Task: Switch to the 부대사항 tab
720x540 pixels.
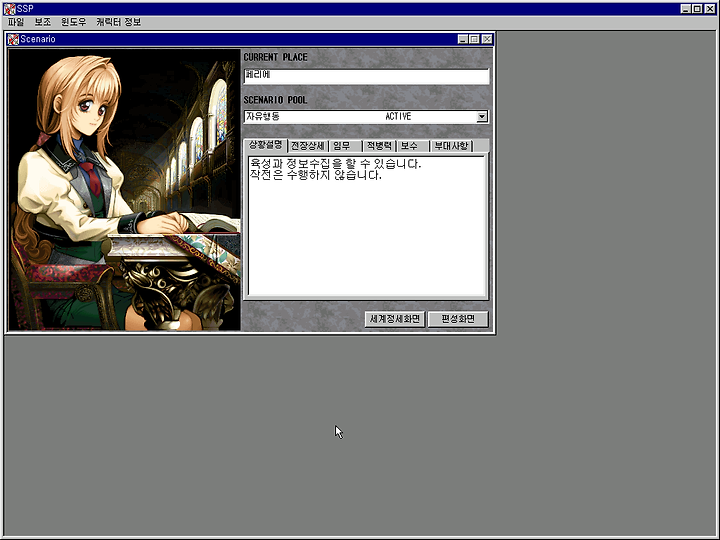Action: click(451, 146)
